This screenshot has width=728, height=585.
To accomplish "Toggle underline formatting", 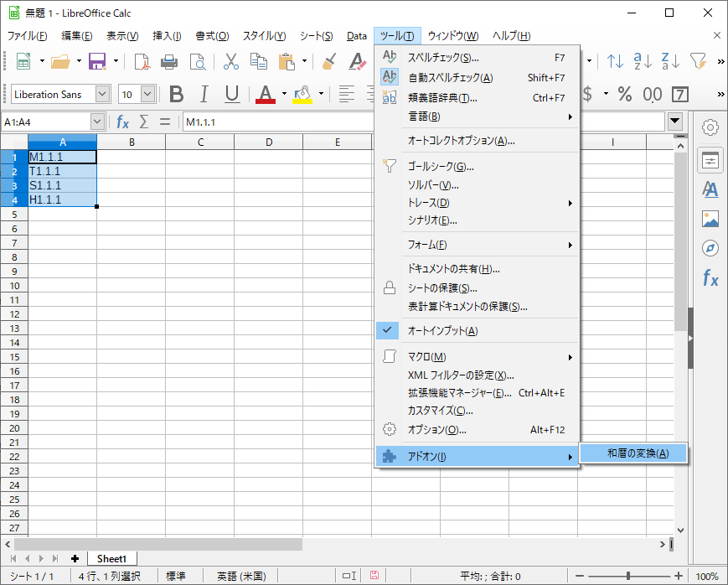I will point(232,95).
